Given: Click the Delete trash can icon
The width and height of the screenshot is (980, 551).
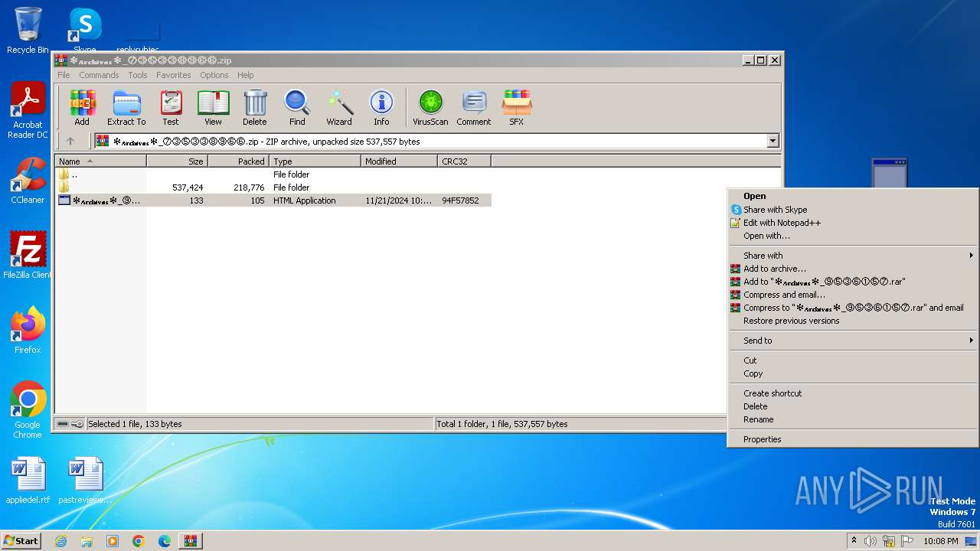Looking at the screenshot, I should pos(255,107).
